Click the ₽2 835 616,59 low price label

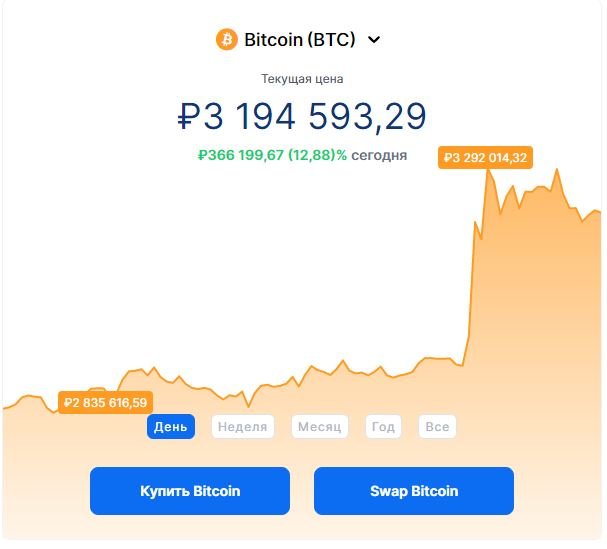tap(105, 403)
